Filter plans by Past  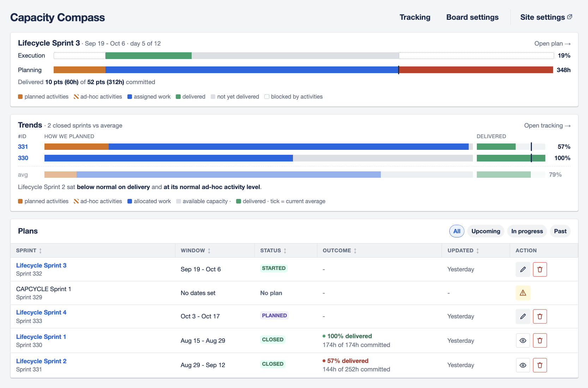click(x=560, y=231)
